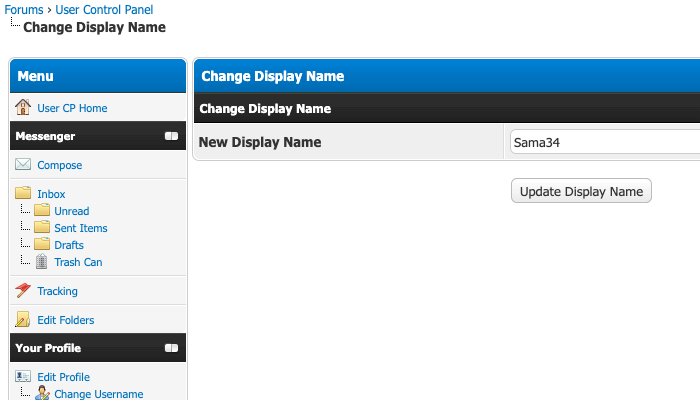The image size is (700, 400).
Task: Open the Edit Folders menu link
Action: (66, 320)
